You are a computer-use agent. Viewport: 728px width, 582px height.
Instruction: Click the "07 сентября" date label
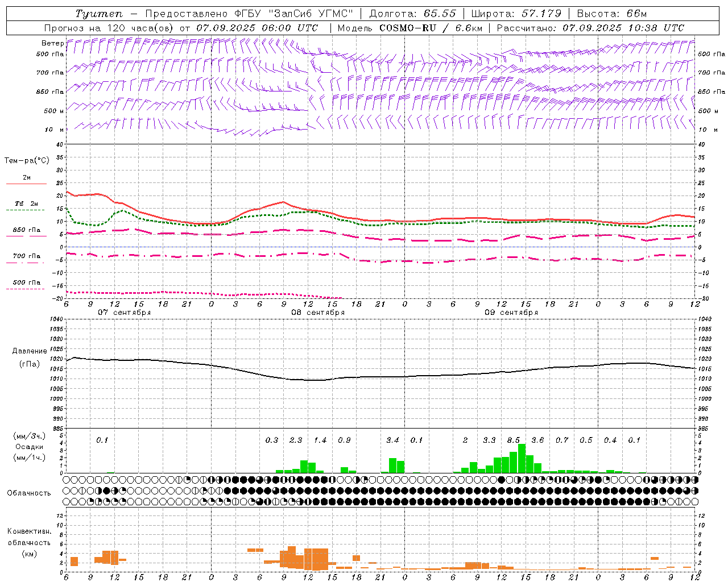pyautogui.click(x=124, y=313)
